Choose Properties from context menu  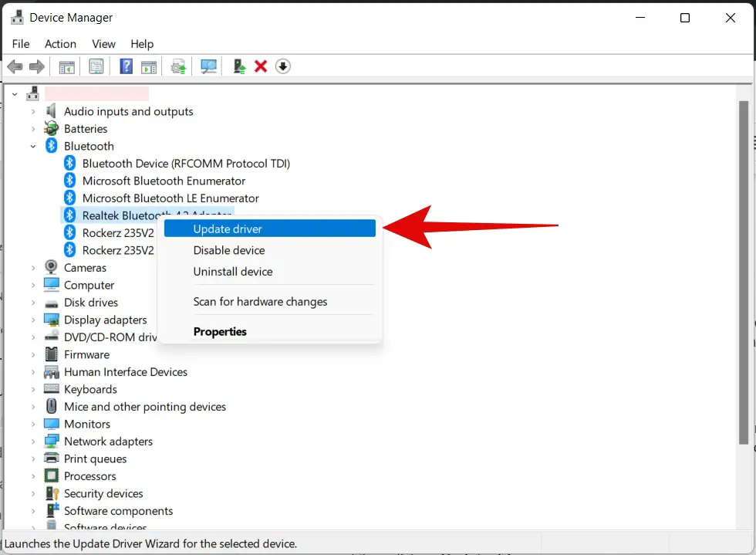pyautogui.click(x=269, y=332)
